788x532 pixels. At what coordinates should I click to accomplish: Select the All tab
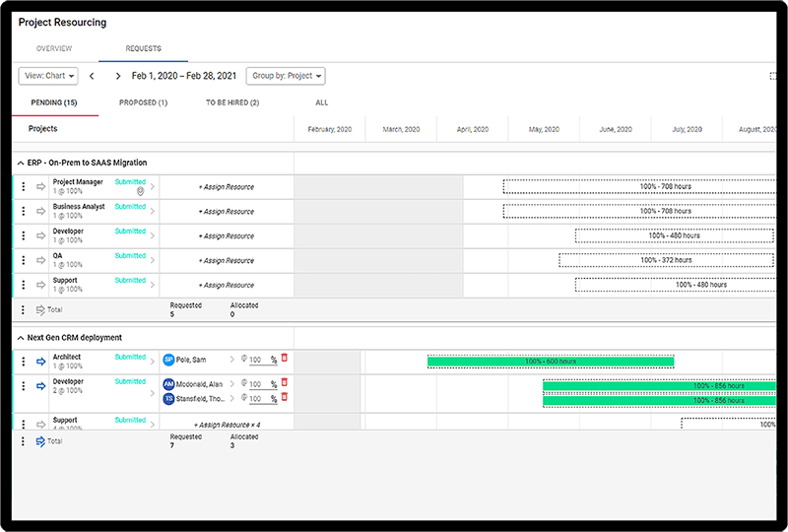coord(322,102)
